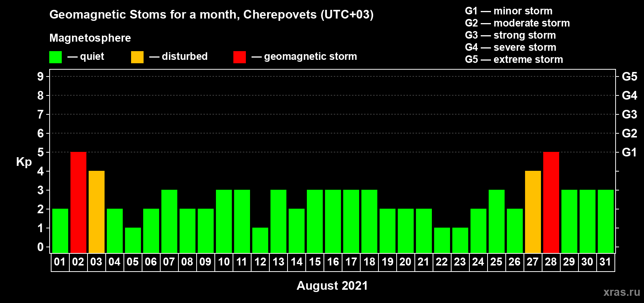The width and height of the screenshot is (644, 303).
Task: Click the G2 label on right axis
Action: [x=630, y=133]
